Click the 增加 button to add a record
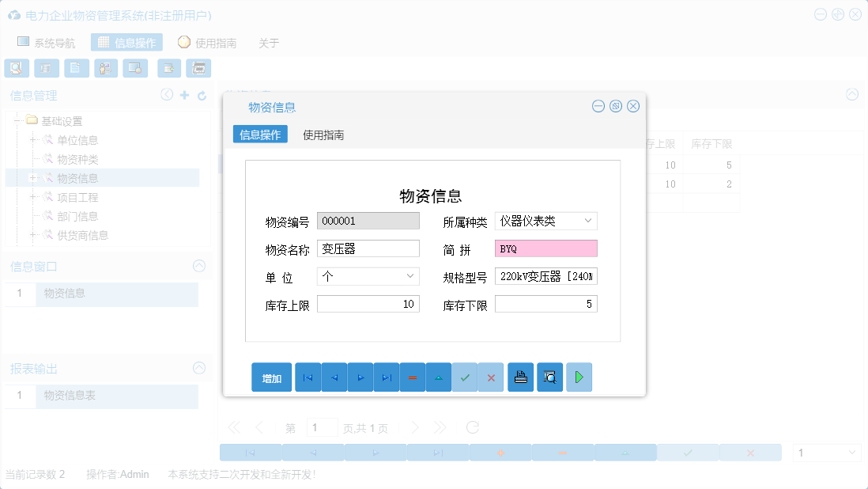This screenshot has width=868, height=489. pyautogui.click(x=271, y=377)
